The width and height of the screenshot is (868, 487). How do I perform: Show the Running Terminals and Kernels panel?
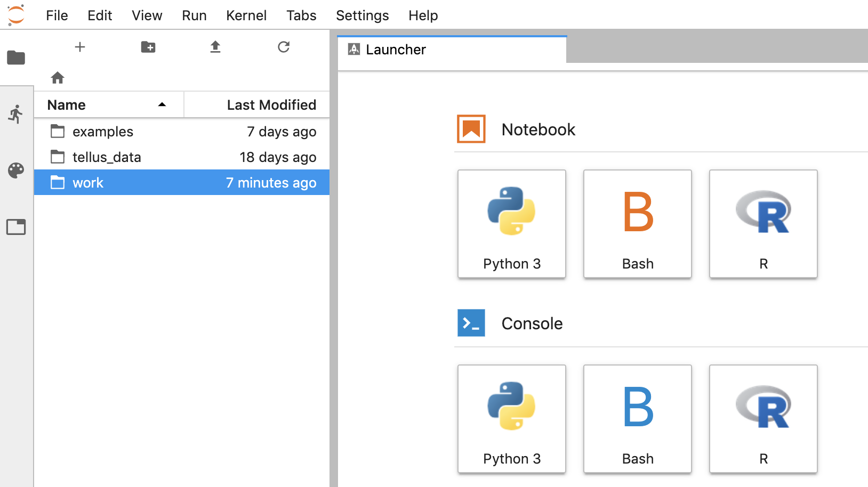click(x=16, y=114)
